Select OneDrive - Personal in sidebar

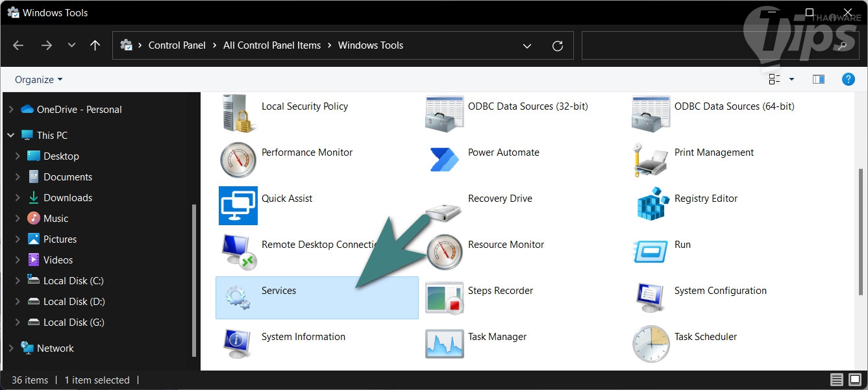[79, 110]
